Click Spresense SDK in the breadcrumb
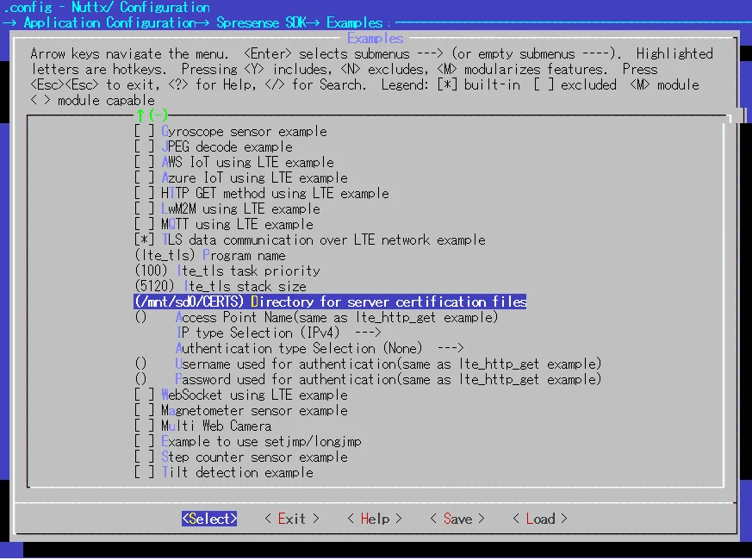Viewport: 752px width, 560px height. coord(261,22)
